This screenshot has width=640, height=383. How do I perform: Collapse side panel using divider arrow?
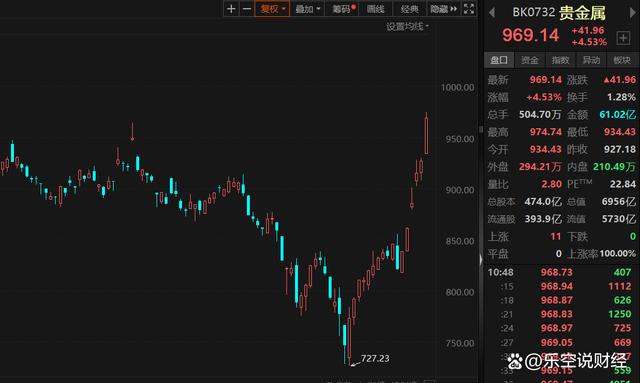481,260
